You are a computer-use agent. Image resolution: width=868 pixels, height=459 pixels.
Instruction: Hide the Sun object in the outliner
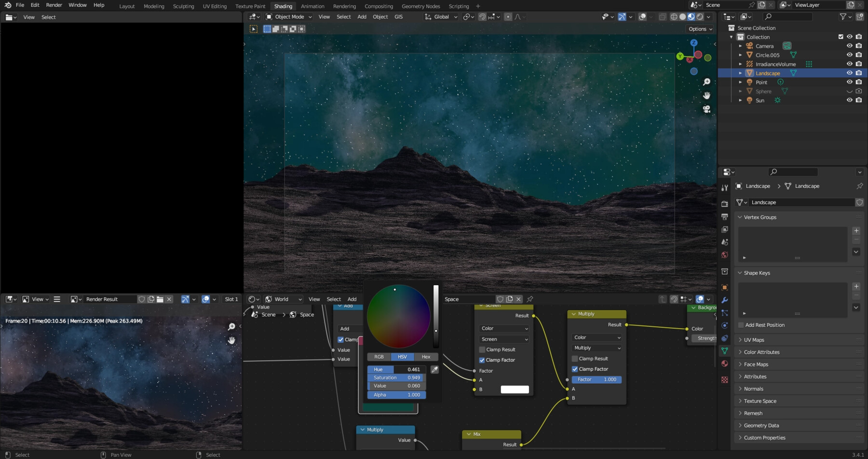click(x=849, y=100)
